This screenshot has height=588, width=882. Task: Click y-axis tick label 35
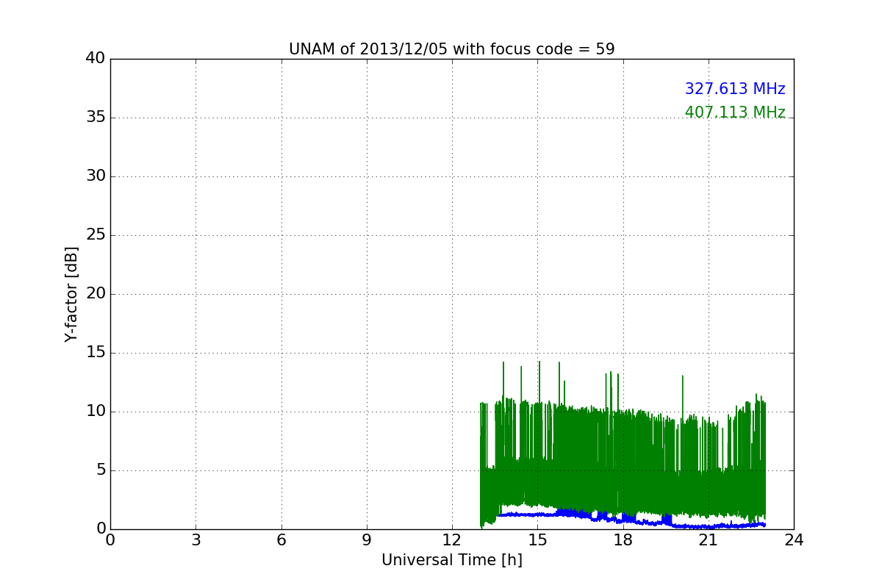click(96, 117)
